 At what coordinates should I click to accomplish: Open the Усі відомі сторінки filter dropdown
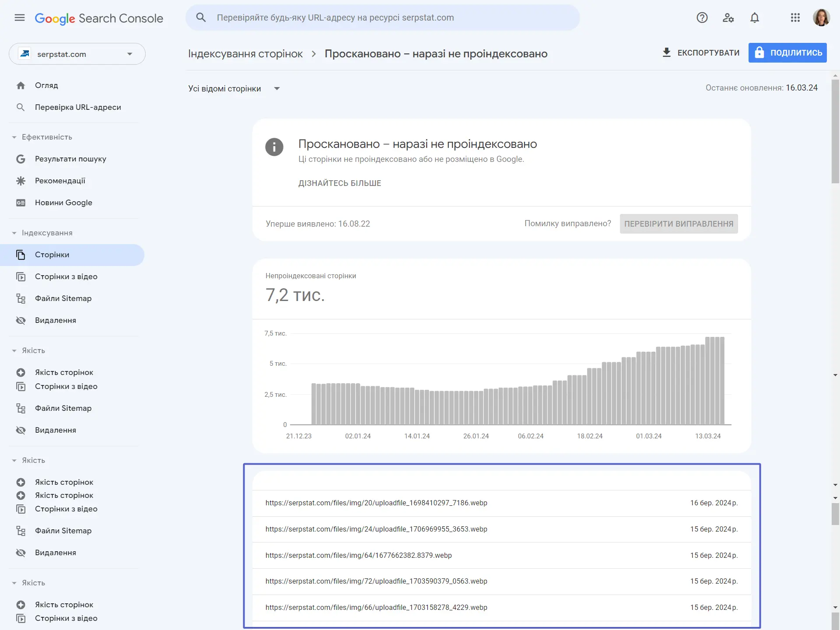click(234, 89)
